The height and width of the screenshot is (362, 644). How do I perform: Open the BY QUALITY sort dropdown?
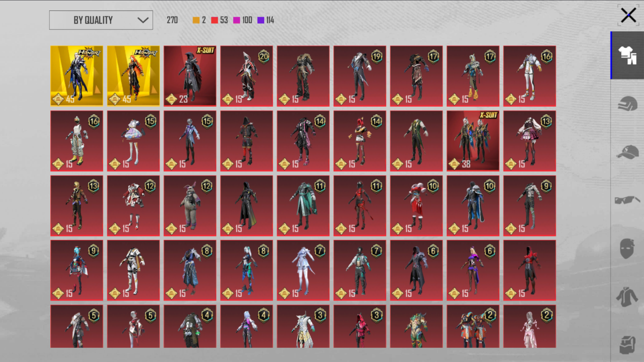(101, 20)
